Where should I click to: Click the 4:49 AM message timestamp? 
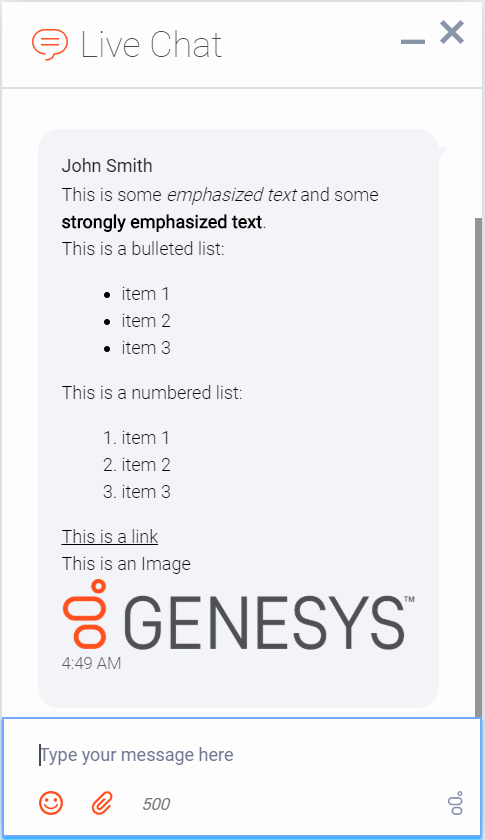click(x=91, y=663)
